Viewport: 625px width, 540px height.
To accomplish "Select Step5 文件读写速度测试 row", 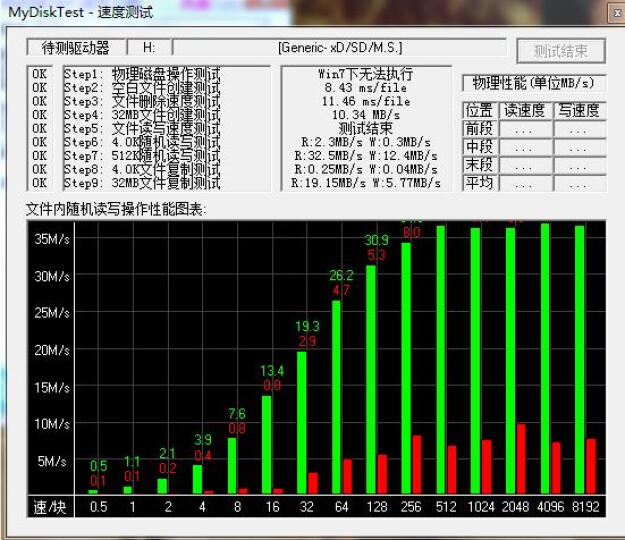I will click(142, 128).
